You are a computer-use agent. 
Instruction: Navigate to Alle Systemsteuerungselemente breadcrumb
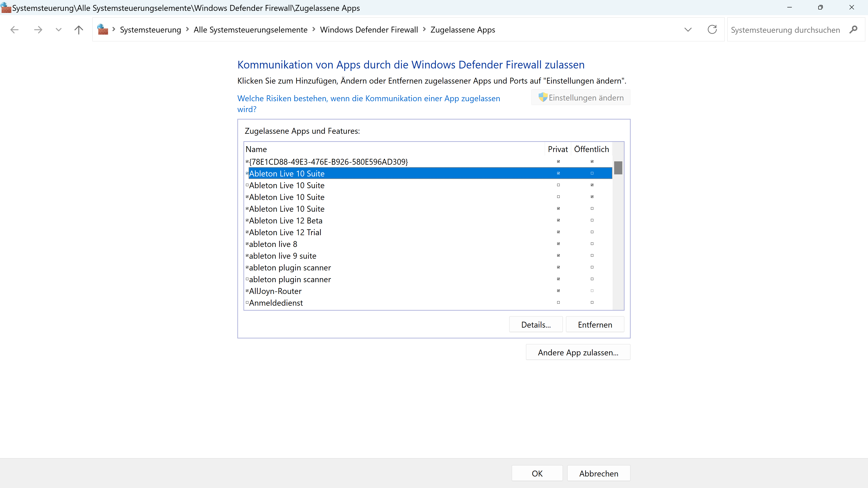(x=250, y=30)
